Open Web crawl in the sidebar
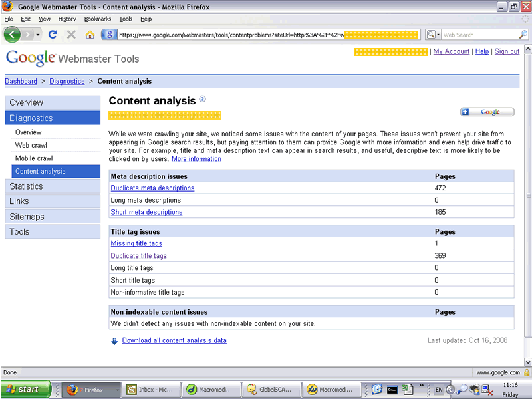This screenshot has height=399, width=532. [31, 145]
